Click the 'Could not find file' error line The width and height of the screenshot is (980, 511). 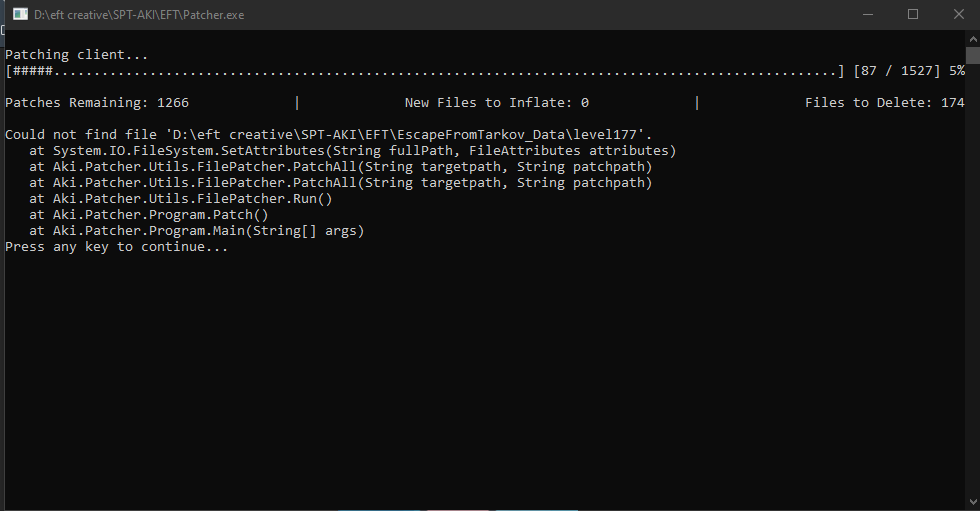click(328, 135)
